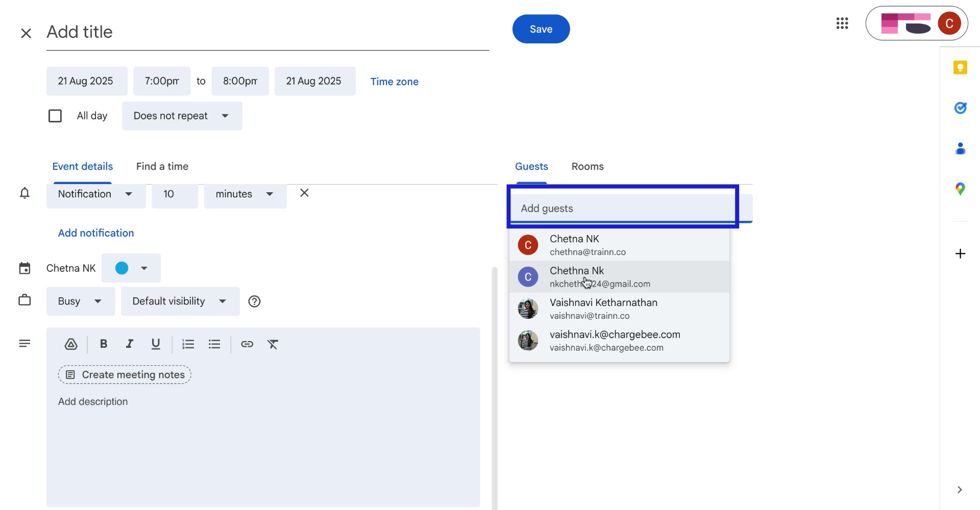
Task: Insert a bulleted list in the description
Action: [x=214, y=344]
